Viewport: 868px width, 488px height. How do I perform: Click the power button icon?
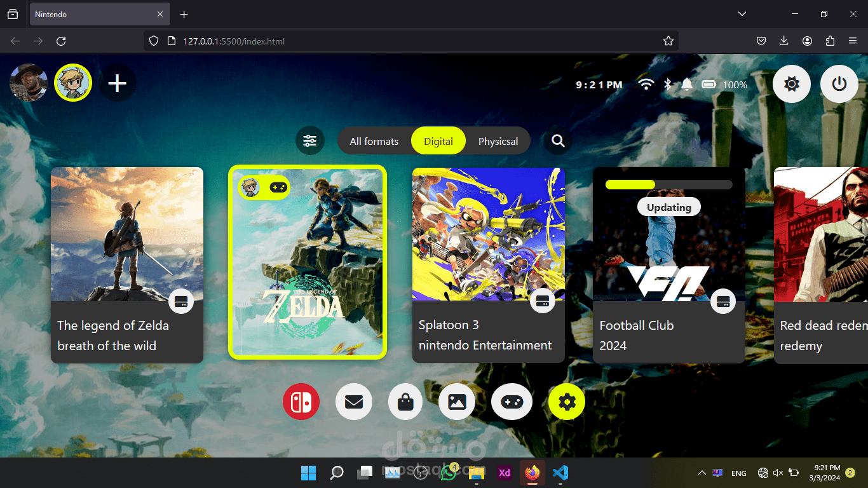[x=839, y=84]
